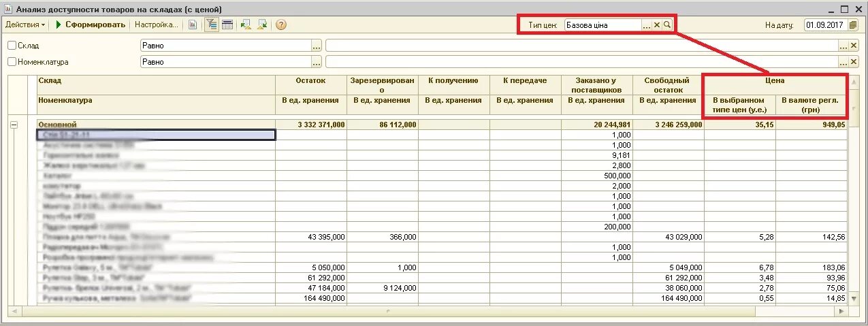Click the ordered quantity cell 500,000
The image size is (868, 326).
[x=596, y=176]
